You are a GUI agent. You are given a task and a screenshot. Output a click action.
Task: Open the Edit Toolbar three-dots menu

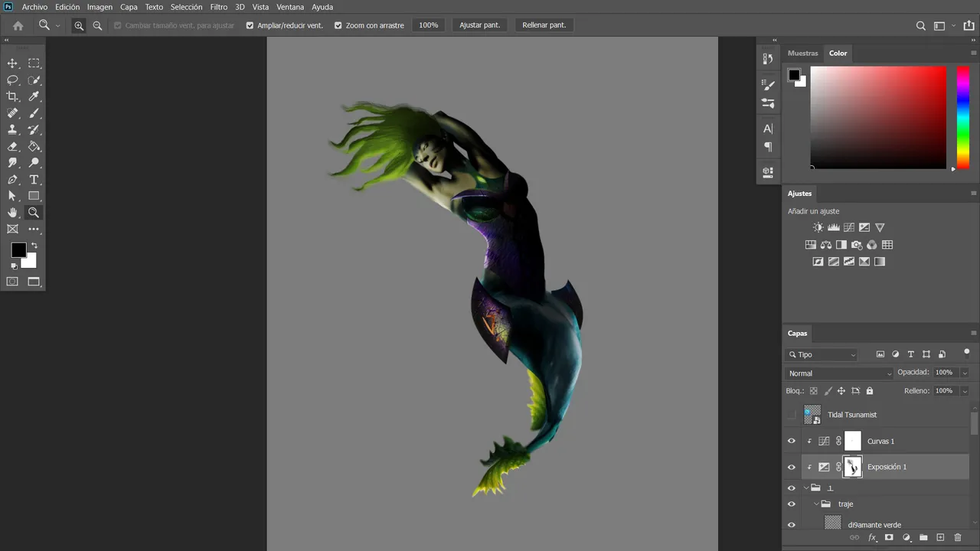tap(34, 229)
